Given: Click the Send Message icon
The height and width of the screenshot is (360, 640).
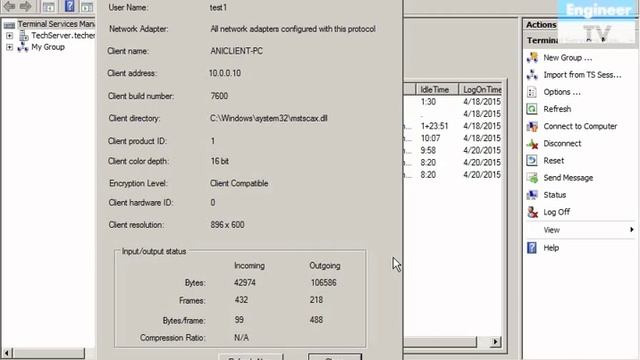Looking at the screenshot, I should tap(532, 178).
